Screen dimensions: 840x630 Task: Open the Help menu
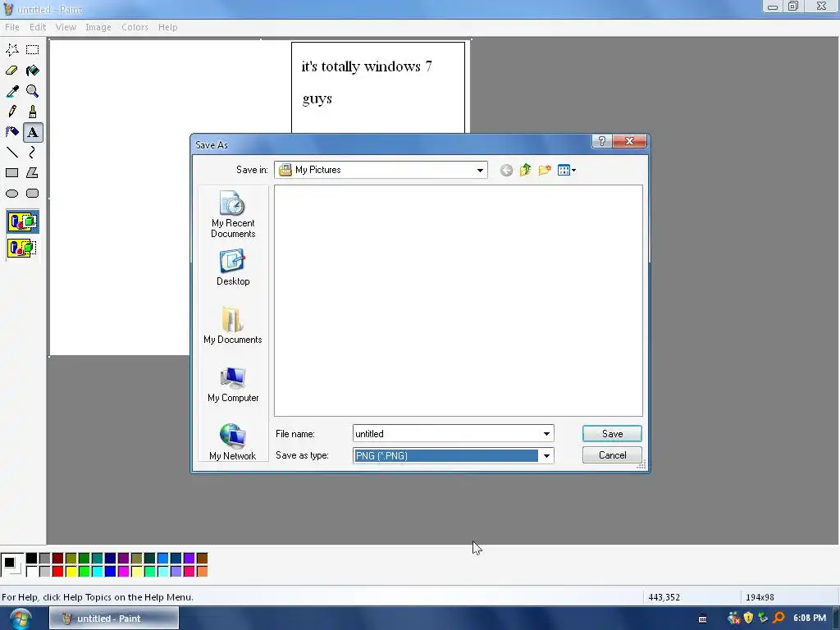click(167, 27)
